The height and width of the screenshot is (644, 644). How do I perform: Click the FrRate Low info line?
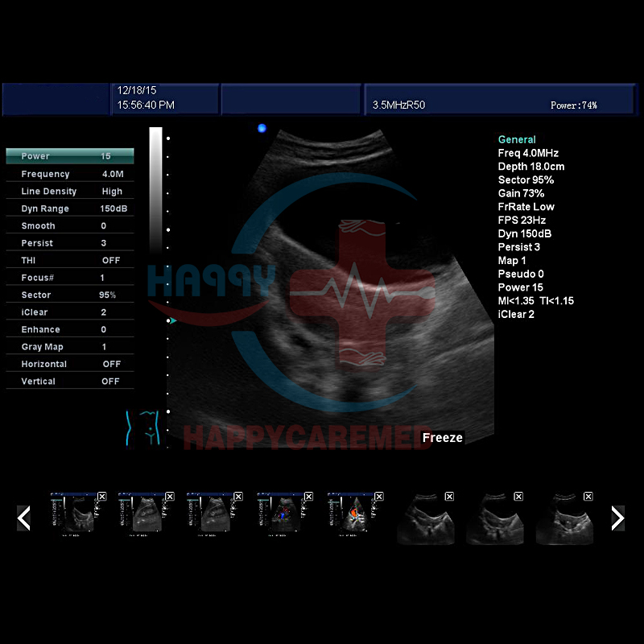[x=526, y=207]
